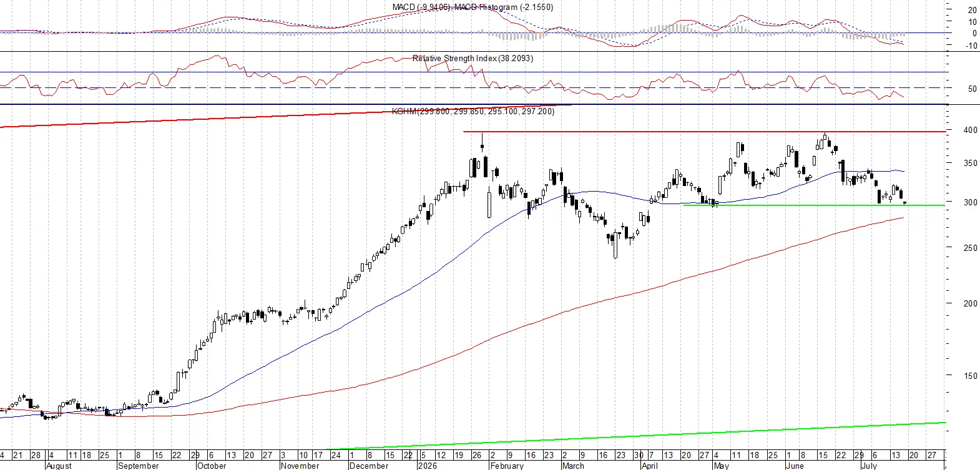This screenshot has width=980, height=470.
Task: Click the green horizontal support line at 300
Action: pyautogui.click(x=814, y=205)
